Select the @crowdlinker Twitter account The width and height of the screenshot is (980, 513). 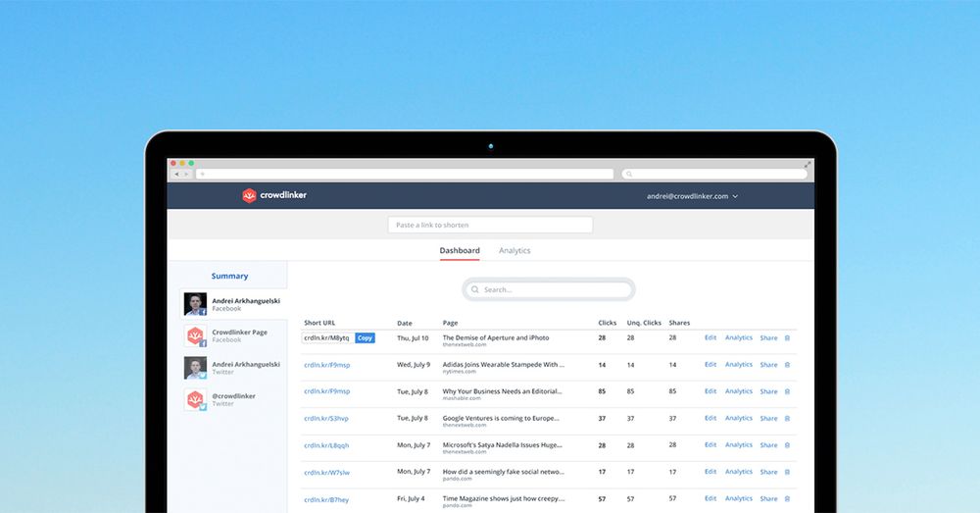point(233,399)
